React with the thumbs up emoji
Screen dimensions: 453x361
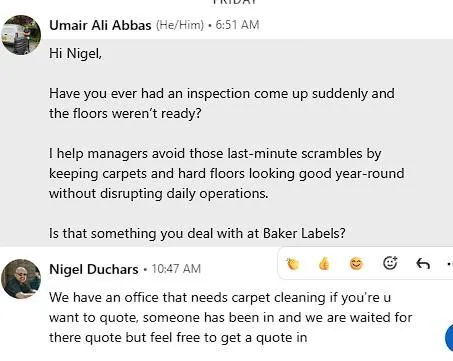[324, 264]
